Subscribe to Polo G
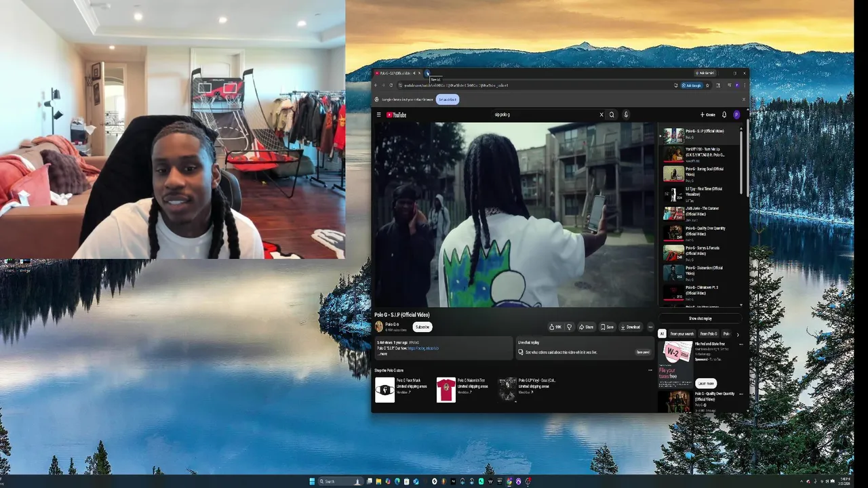Image resolution: width=868 pixels, height=488 pixels. 422,327
